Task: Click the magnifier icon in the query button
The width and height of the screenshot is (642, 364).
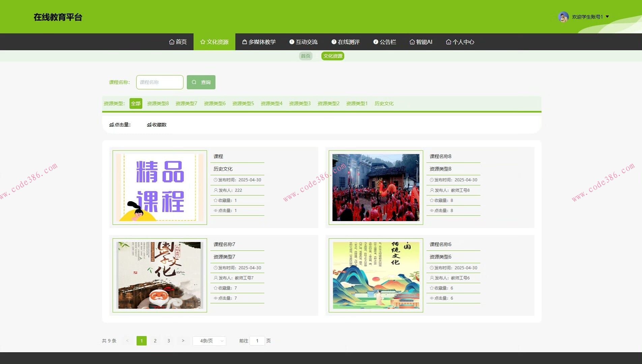Action: pos(194,82)
